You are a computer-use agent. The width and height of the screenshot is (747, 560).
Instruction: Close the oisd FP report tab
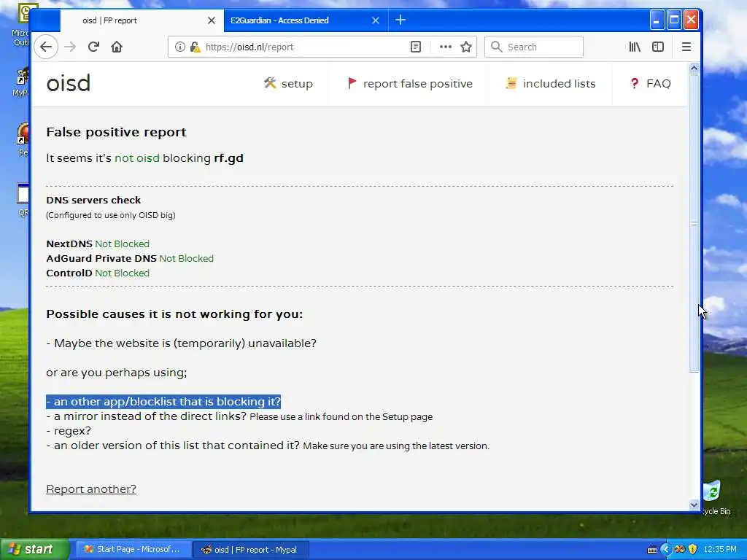click(212, 20)
